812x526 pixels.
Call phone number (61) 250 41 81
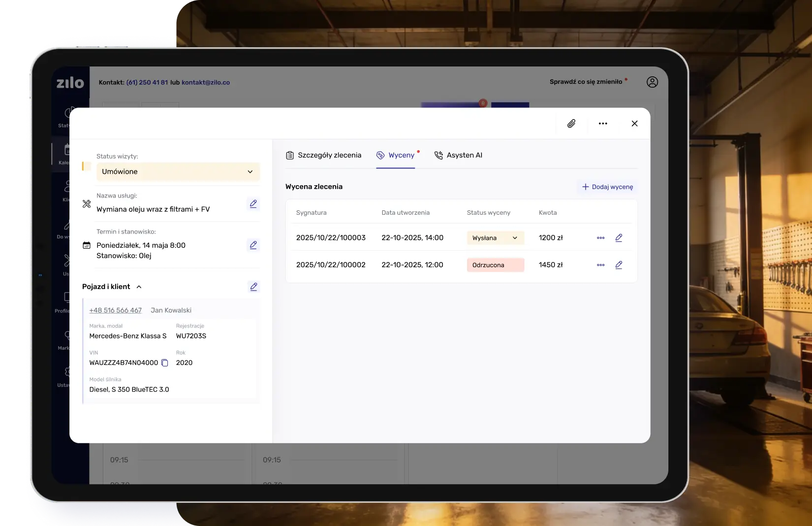[147, 82]
